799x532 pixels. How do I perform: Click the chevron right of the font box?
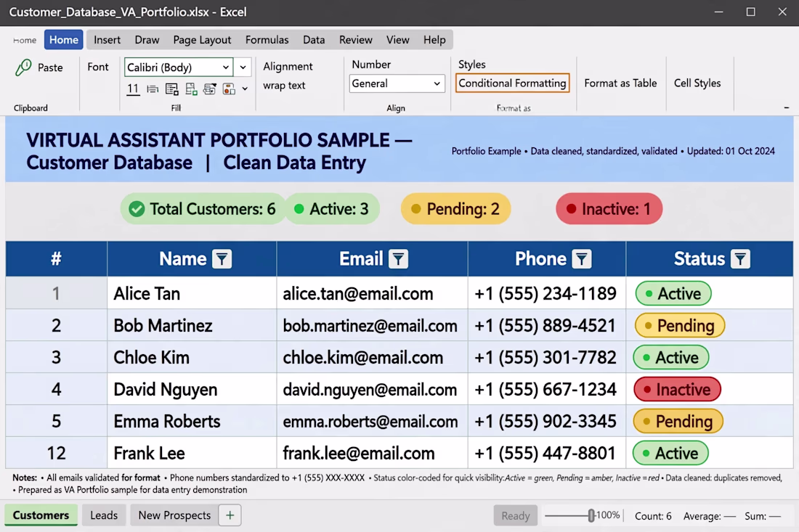pos(243,67)
